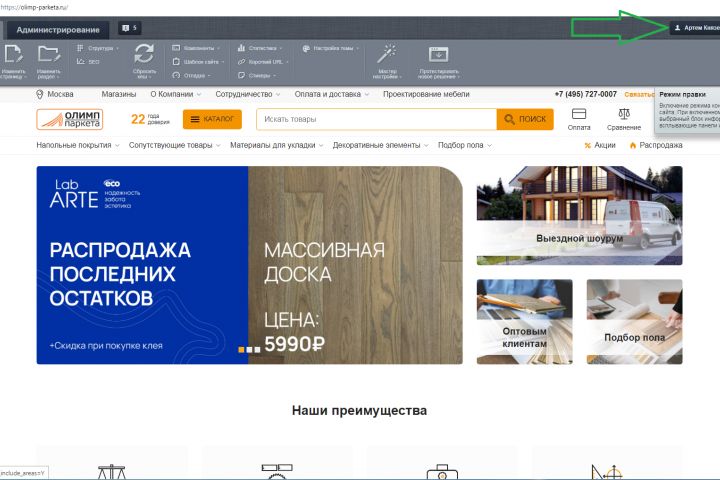Expand the Стикеры dropdown
Screen dimensions: 720x480
click(x=257, y=75)
